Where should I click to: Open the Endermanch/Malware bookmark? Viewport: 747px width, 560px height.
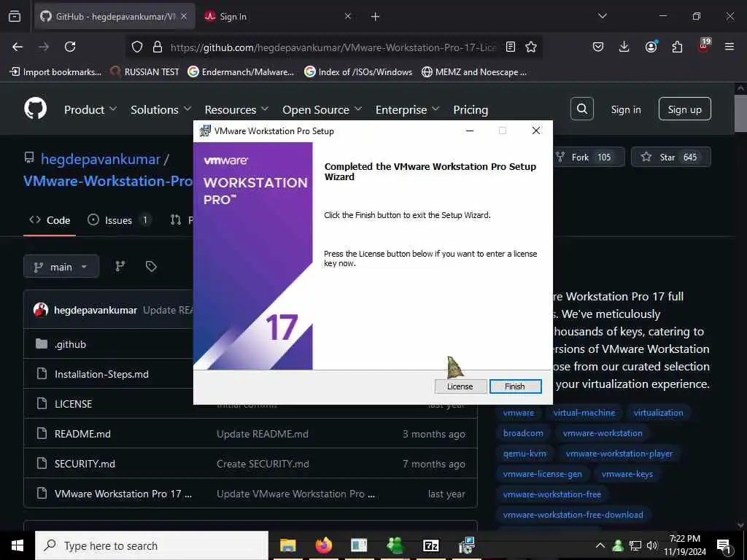[x=241, y=72]
